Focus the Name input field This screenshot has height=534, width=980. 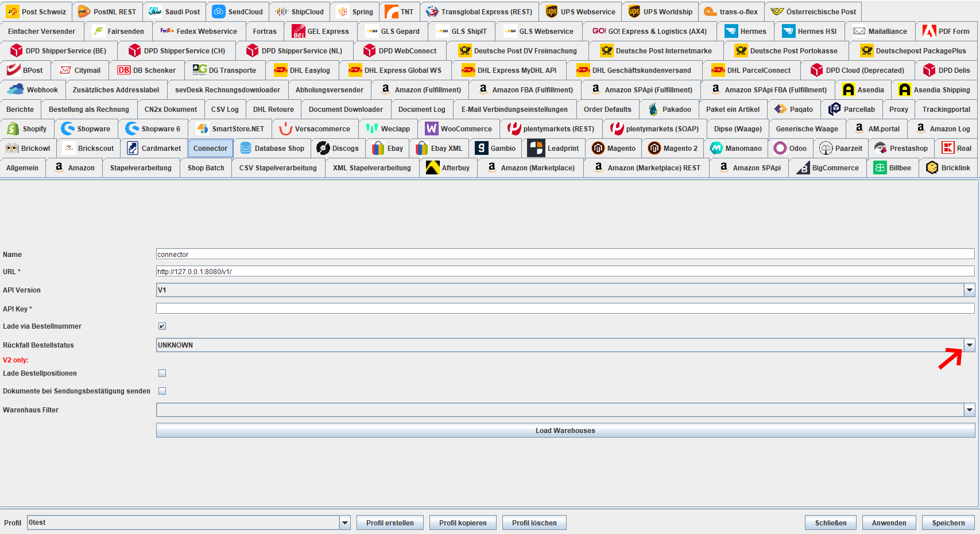[x=565, y=254]
